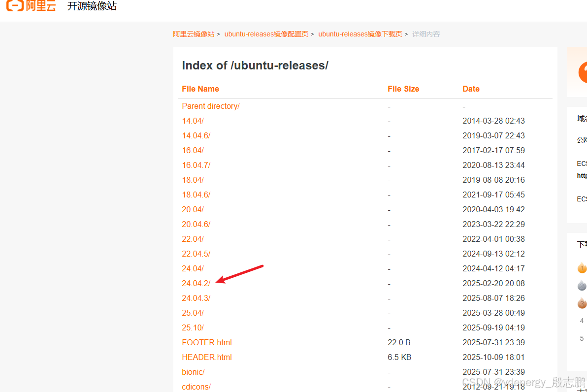The height and width of the screenshot is (392, 587).
Task: Open the 20.04.6/ directory
Action: coord(196,224)
